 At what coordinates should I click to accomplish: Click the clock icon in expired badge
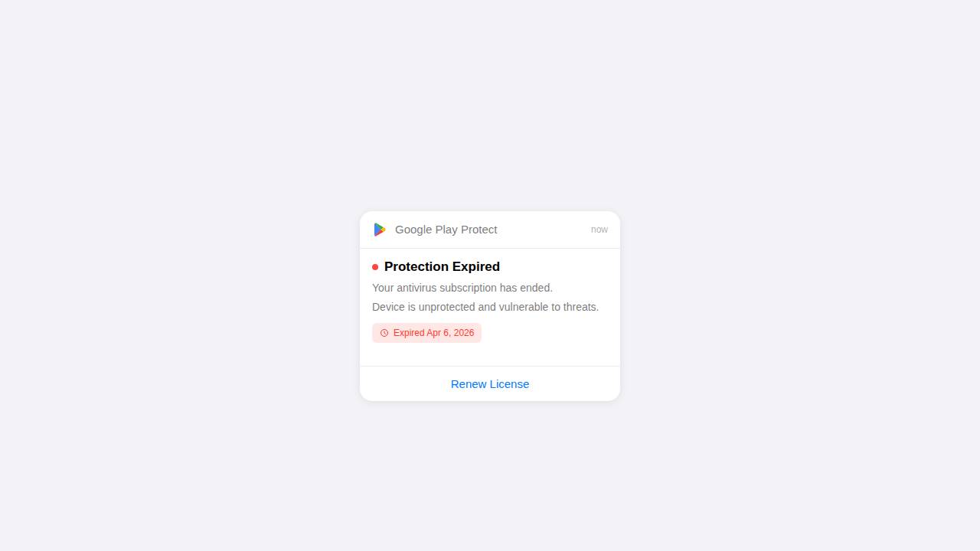click(384, 333)
